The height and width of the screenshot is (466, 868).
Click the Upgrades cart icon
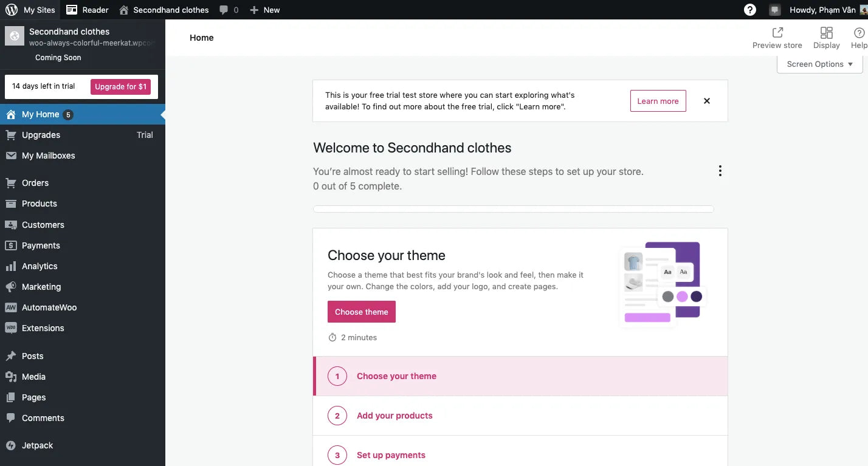click(x=11, y=135)
